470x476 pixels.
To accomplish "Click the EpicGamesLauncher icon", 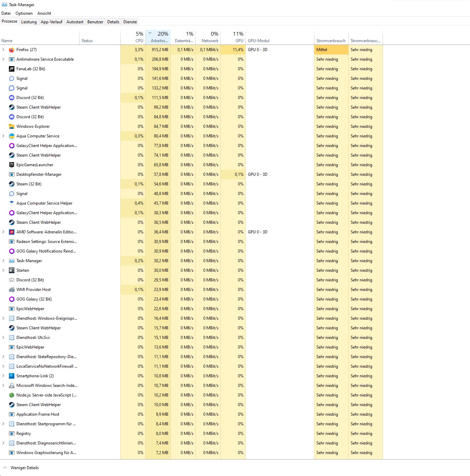I will [x=12, y=165].
